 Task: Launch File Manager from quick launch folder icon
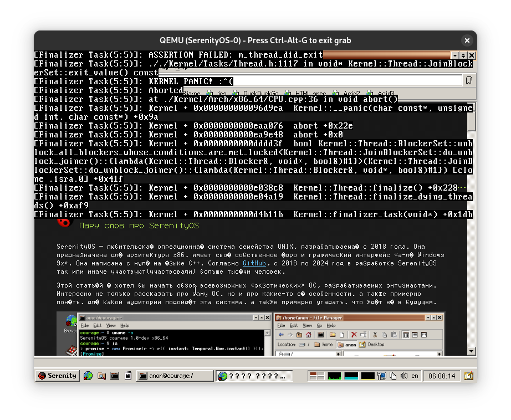(x=101, y=376)
